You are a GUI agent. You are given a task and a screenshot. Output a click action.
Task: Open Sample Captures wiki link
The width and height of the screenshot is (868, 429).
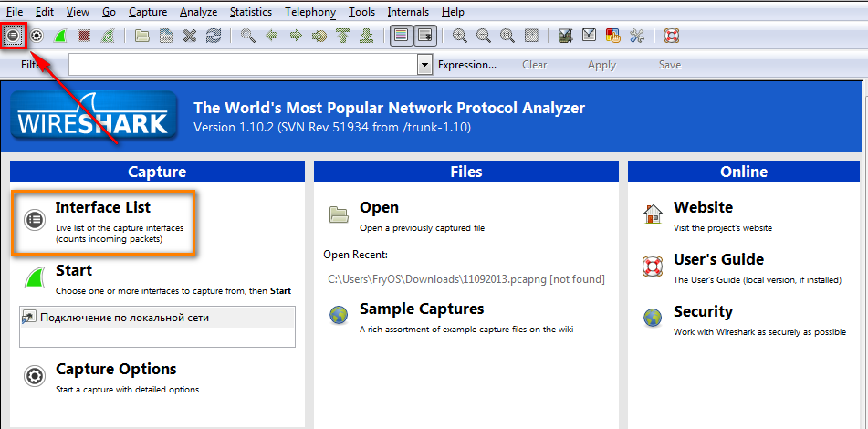(421, 309)
